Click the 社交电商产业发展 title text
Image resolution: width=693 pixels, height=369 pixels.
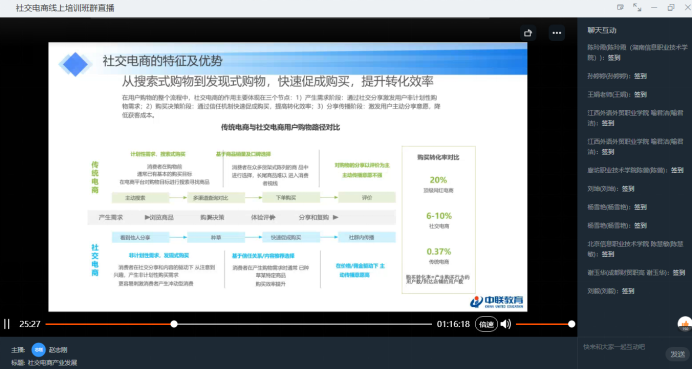click(52, 363)
